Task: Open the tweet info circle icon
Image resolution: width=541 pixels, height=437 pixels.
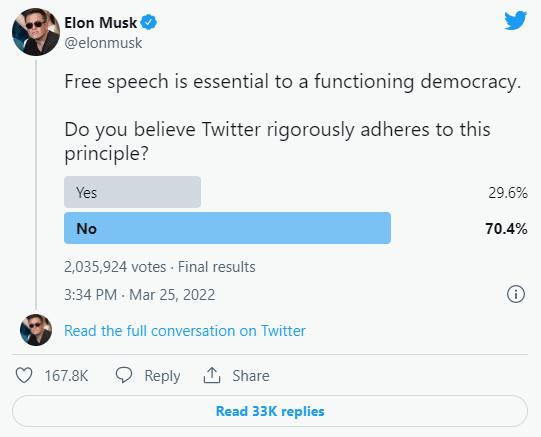Action: [x=516, y=294]
